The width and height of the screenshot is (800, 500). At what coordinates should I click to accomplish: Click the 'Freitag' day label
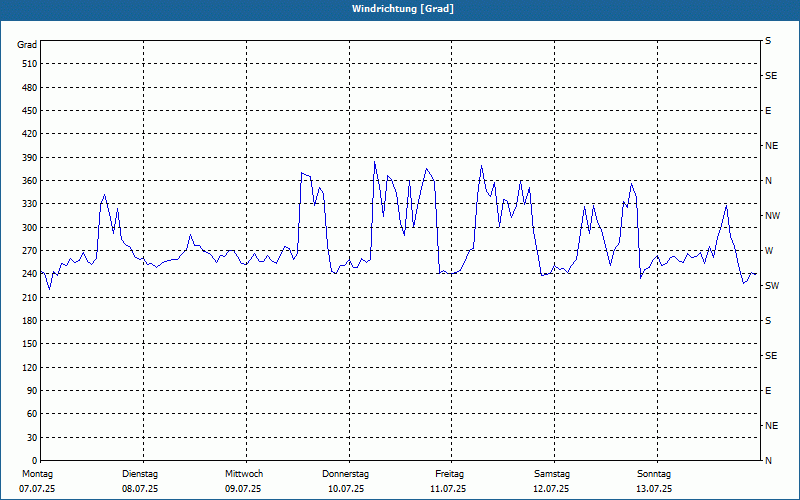point(449,474)
